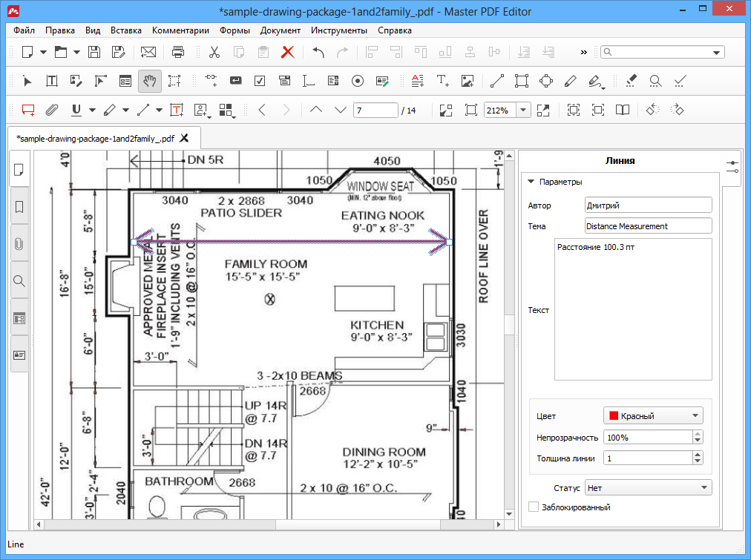Toggle the object properties panel icon

[732, 167]
